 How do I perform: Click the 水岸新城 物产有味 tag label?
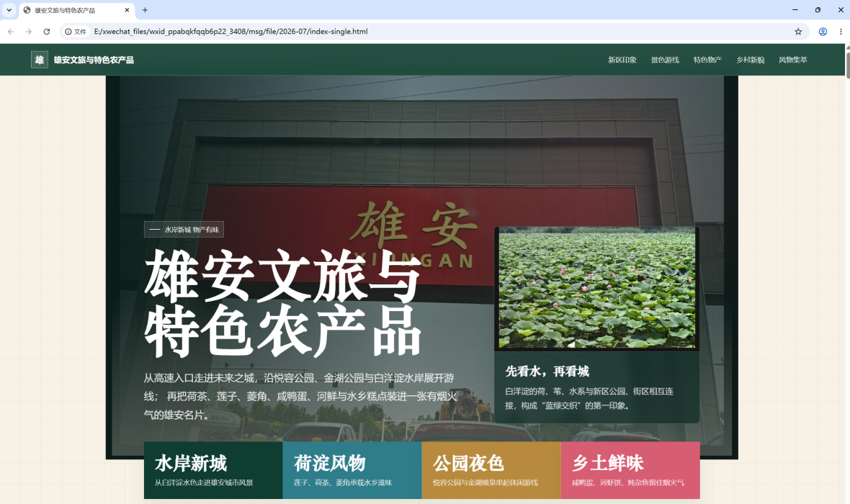pos(184,229)
